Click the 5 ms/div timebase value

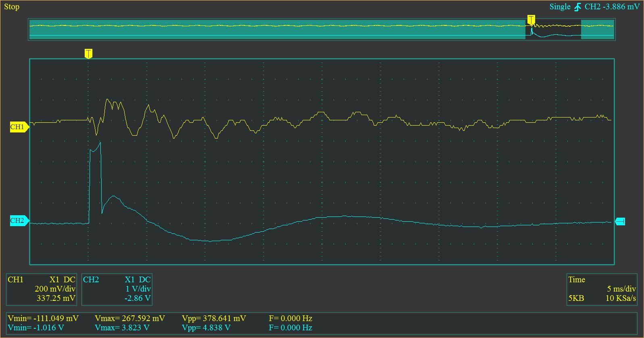click(x=621, y=289)
